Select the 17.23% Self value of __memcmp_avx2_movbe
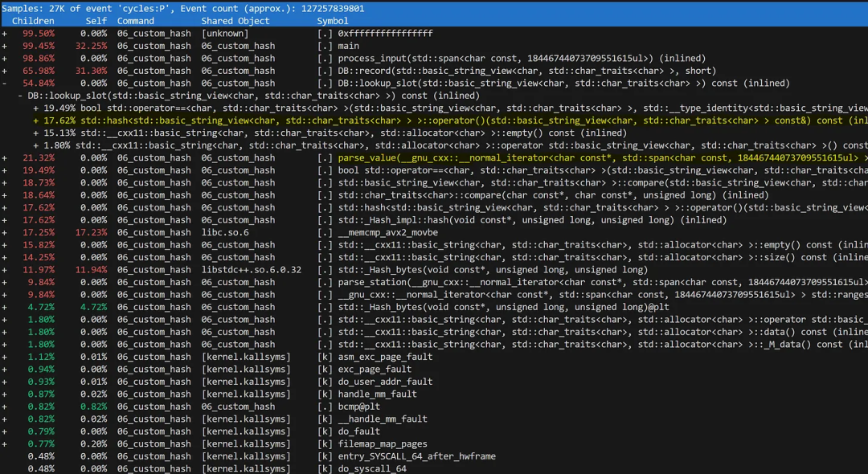This screenshot has height=474, width=868. click(x=92, y=233)
